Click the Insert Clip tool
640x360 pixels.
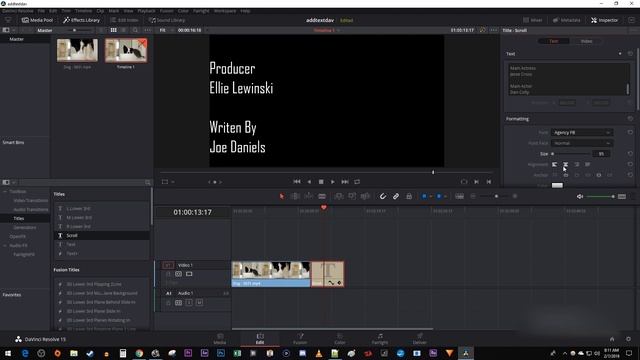339,196
